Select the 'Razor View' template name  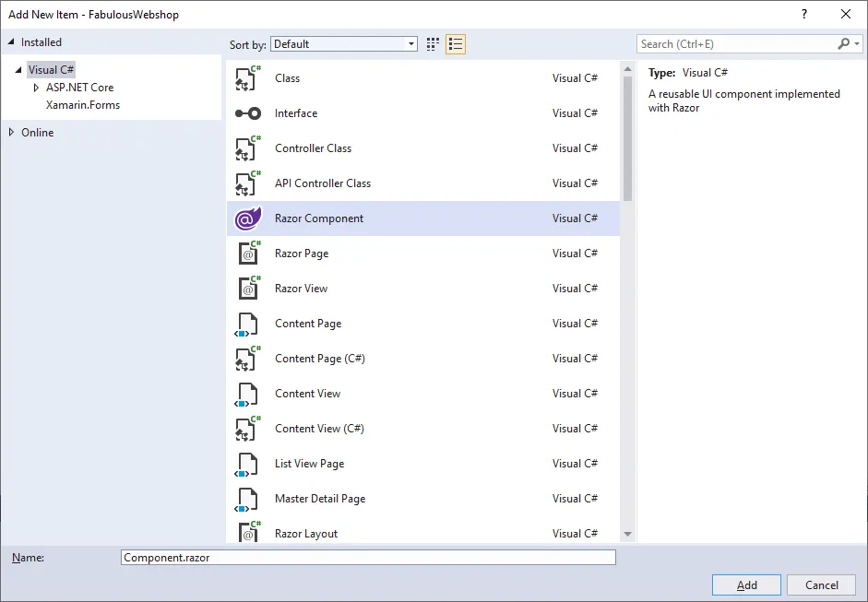tap(301, 289)
